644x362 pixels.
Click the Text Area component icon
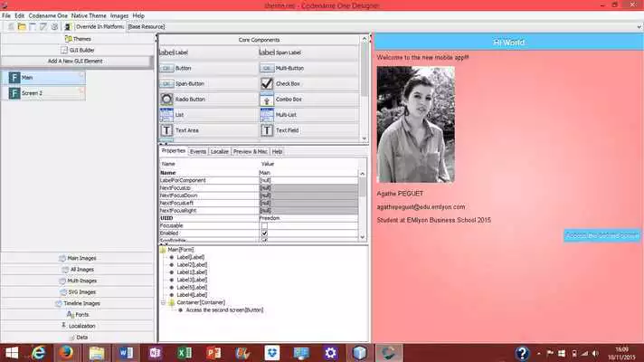coord(167,131)
